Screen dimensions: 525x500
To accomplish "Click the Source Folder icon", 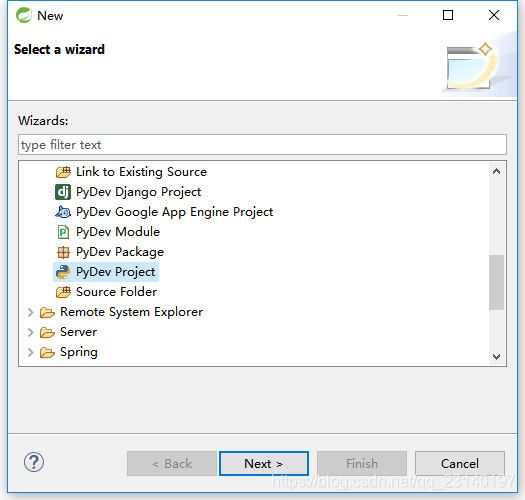I will 63,292.
